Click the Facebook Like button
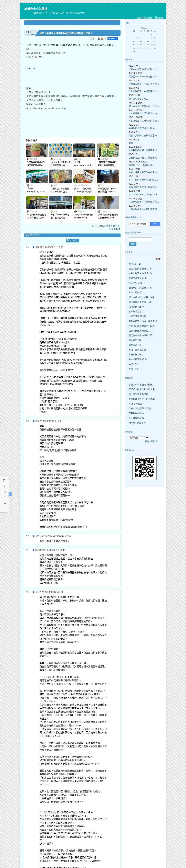Screen dimensions: 186x868 coord(113,39)
